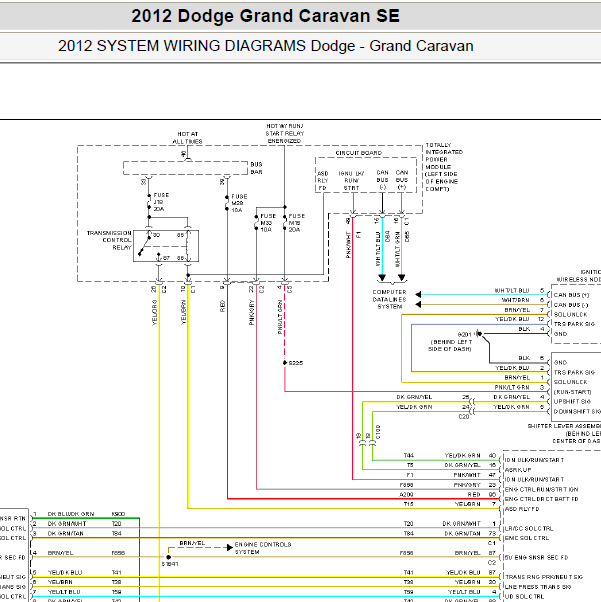Click the vertical 'PNK/GRY' wire label
This screenshot has width=601, height=602.
tap(252, 312)
